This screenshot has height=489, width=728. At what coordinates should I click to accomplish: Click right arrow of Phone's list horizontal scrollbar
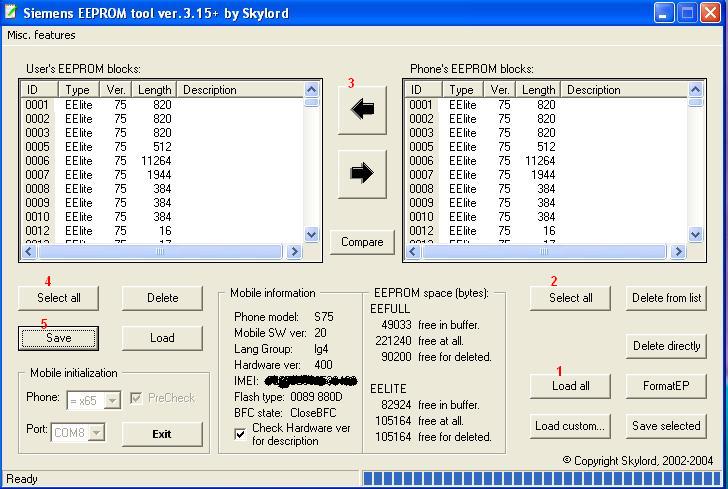pyautogui.click(x=678, y=252)
